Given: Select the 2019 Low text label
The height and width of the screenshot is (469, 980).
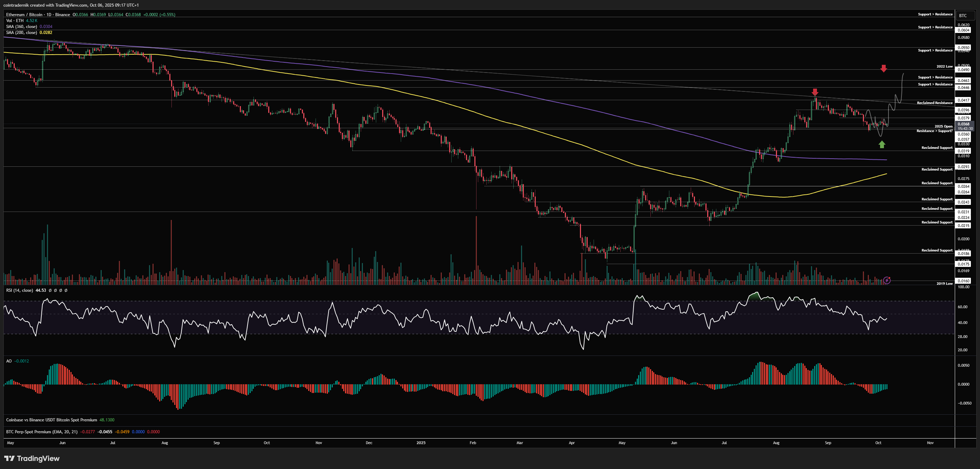Looking at the screenshot, I should (944, 283).
